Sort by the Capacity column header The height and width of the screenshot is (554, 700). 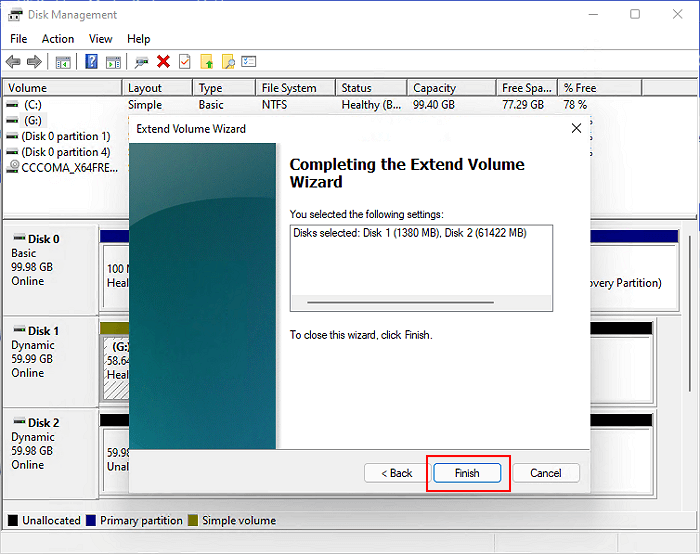452,88
